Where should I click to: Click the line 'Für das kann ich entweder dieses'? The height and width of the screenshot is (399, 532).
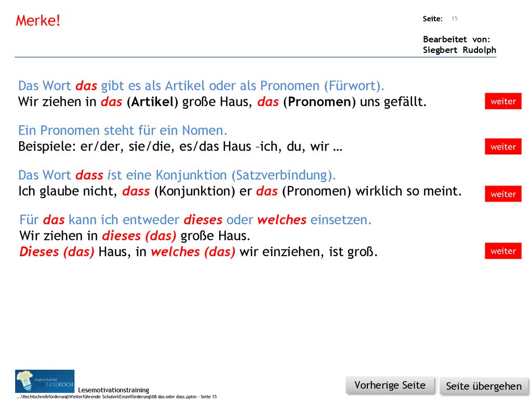click(x=195, y=220)
